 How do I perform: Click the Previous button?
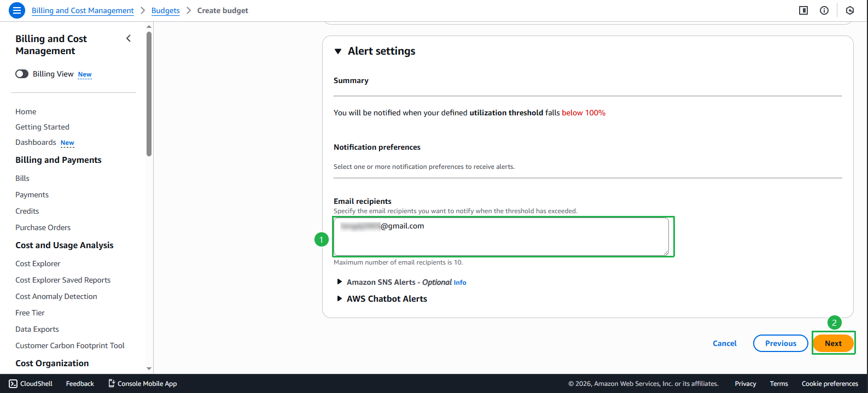coord(780,343)
